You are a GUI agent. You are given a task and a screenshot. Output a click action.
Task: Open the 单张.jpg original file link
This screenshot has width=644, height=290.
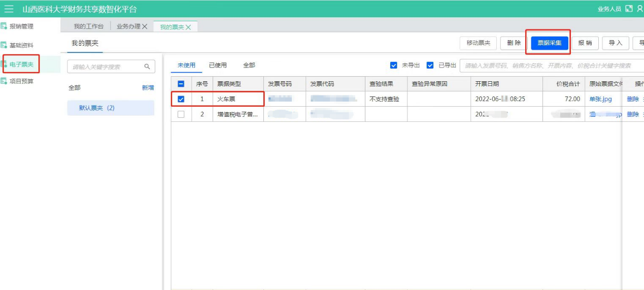click(x=600, y=99)
